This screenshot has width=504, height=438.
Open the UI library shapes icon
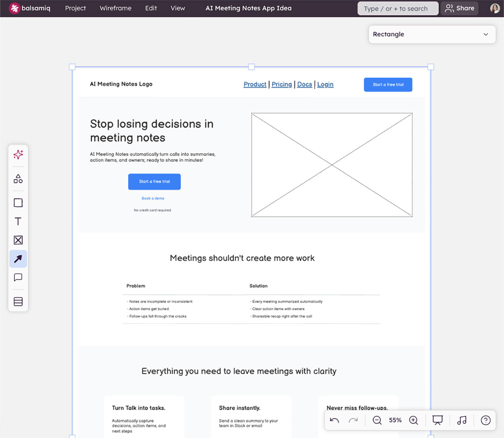[18, 178]
